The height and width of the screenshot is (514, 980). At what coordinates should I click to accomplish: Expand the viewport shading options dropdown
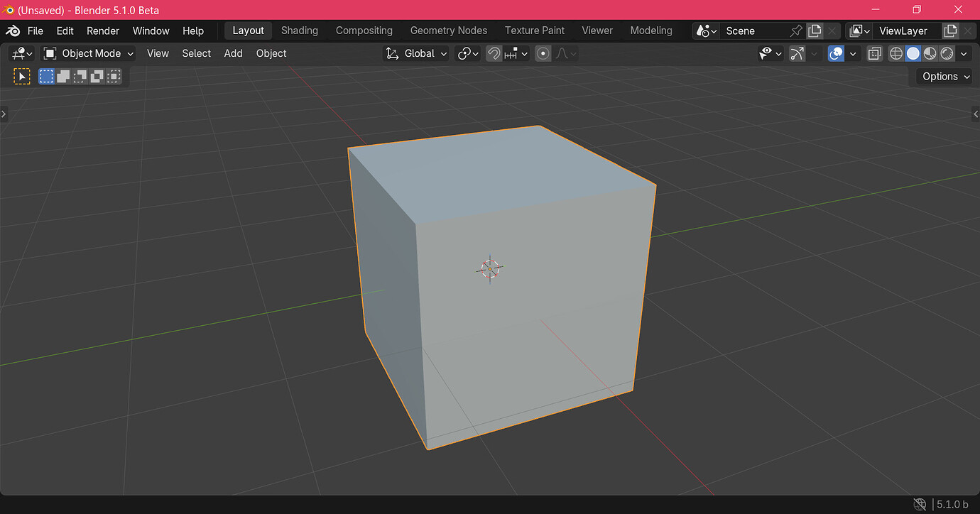[x=964, y=53]
